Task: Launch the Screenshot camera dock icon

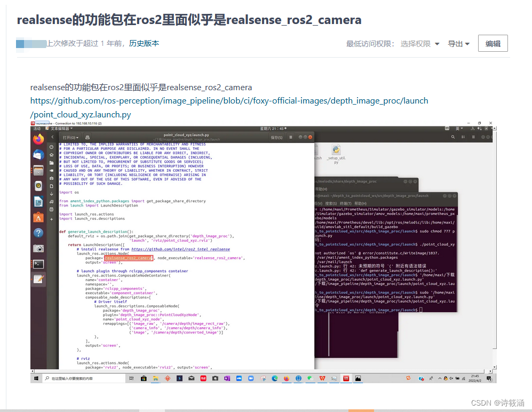Action: pos(38,248)
